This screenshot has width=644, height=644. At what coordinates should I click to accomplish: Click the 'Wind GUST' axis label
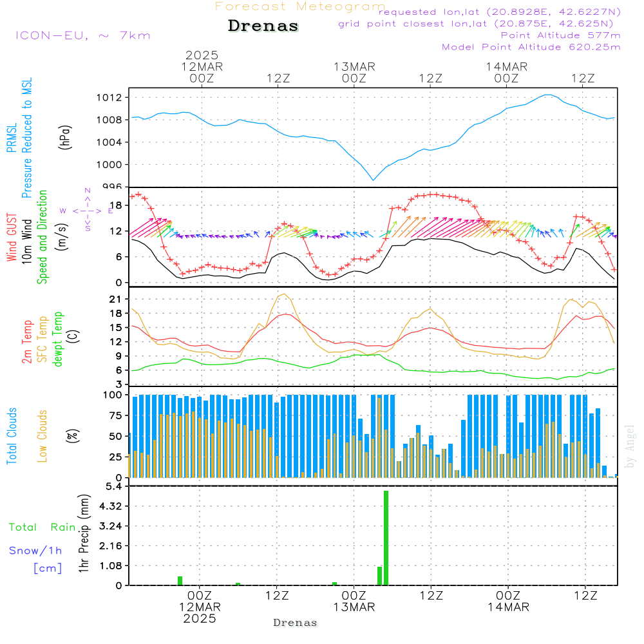coord(12,237)
